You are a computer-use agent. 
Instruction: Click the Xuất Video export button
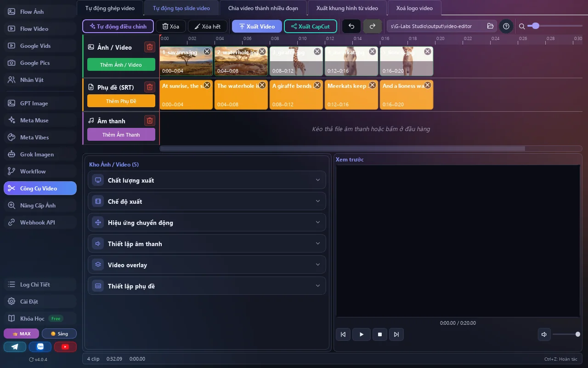pos(257,26)
